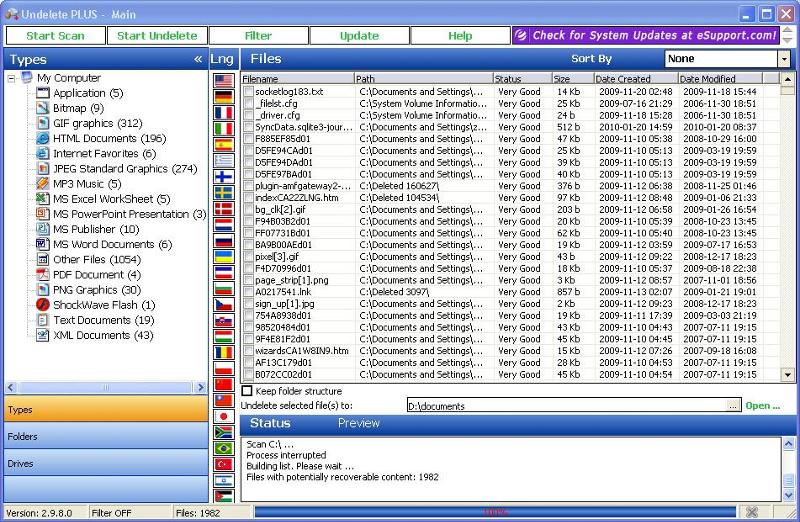
Task: Choose the Danish flag language
Action: coord(223,208)
